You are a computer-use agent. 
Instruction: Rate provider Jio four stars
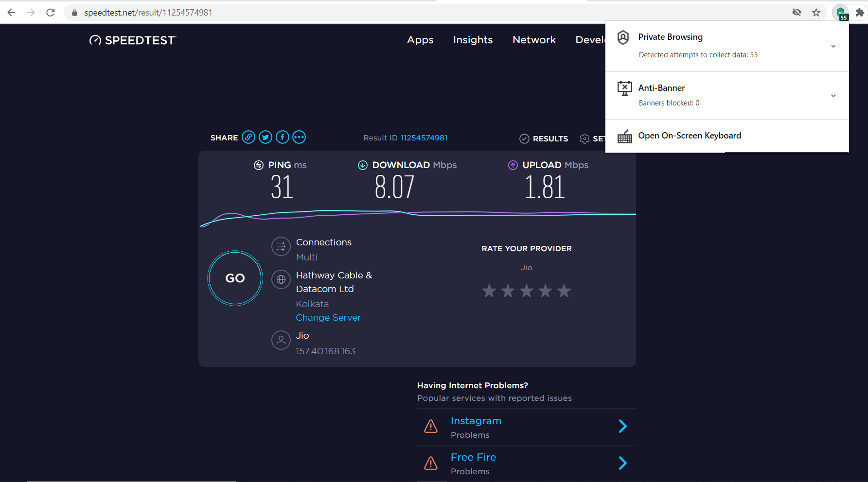click(546, 291)
